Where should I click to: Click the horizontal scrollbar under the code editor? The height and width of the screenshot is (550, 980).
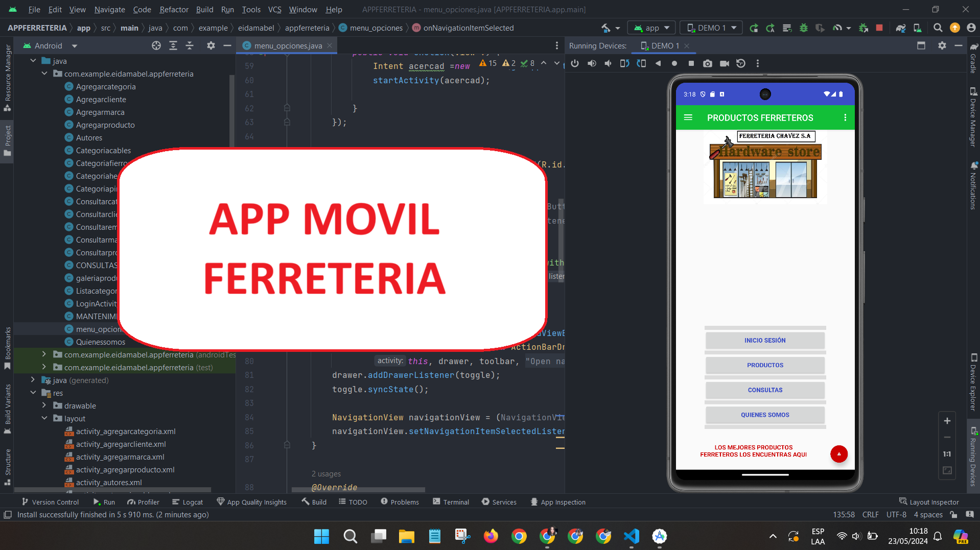coord(358,490)
